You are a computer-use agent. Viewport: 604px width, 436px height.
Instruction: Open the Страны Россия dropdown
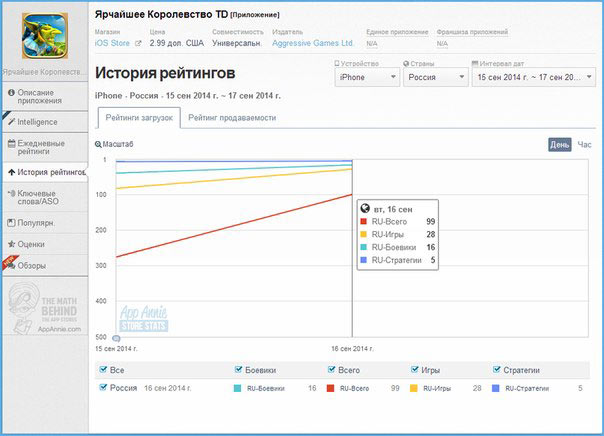click(436, 77)
